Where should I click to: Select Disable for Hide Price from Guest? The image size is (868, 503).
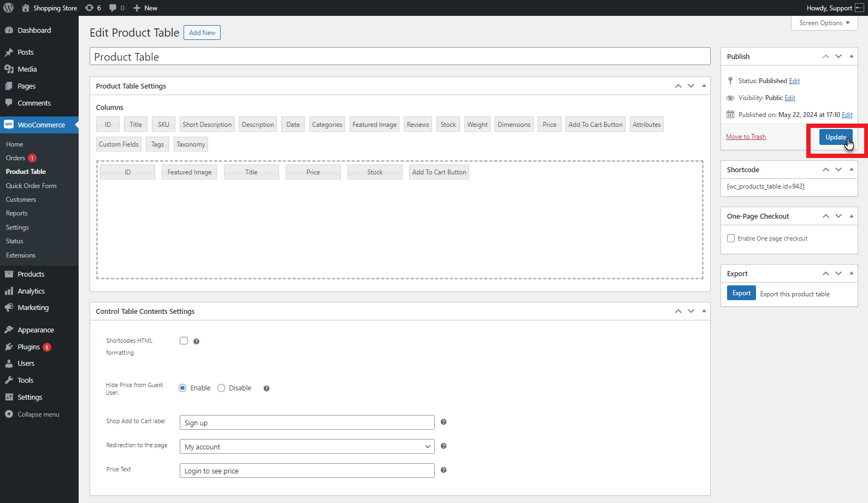(221, 388)
